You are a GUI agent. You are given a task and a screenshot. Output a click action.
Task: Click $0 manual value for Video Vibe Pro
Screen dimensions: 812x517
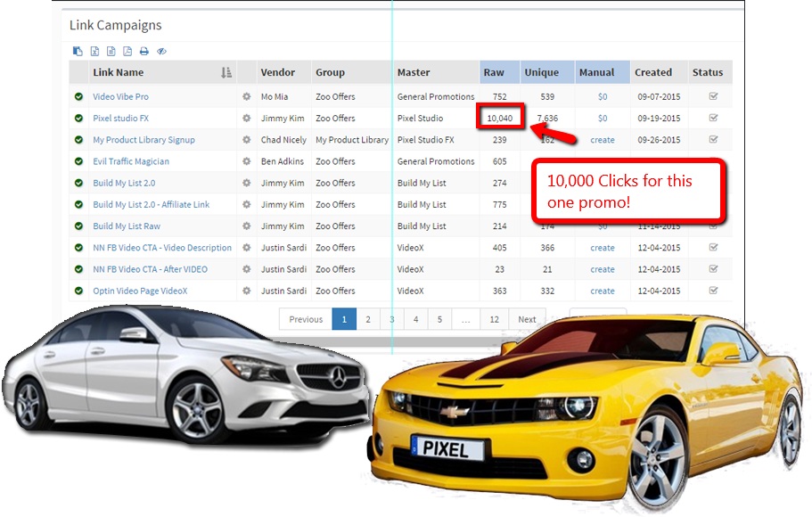(603, 96)
